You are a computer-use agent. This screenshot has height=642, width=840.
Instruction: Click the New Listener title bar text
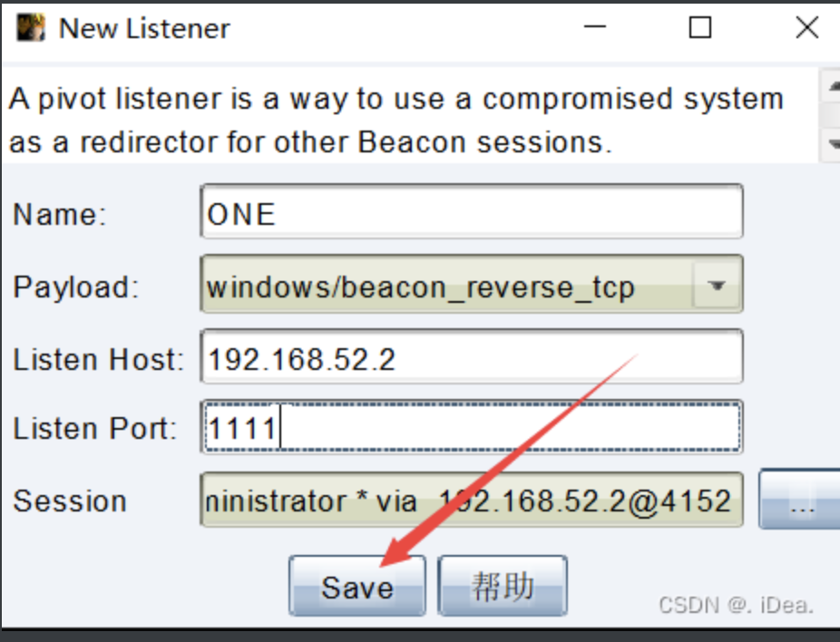coord(144,28)
